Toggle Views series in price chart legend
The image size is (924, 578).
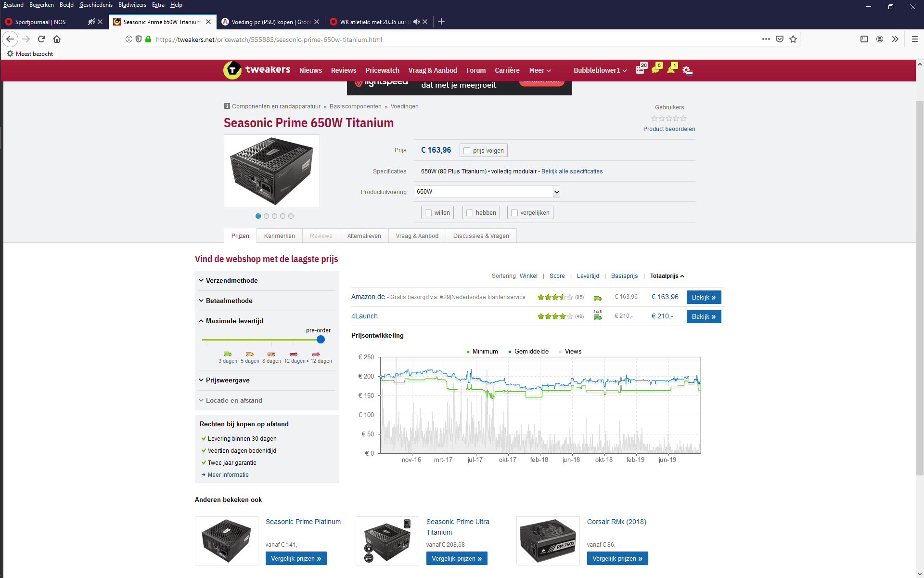point(570,352)
